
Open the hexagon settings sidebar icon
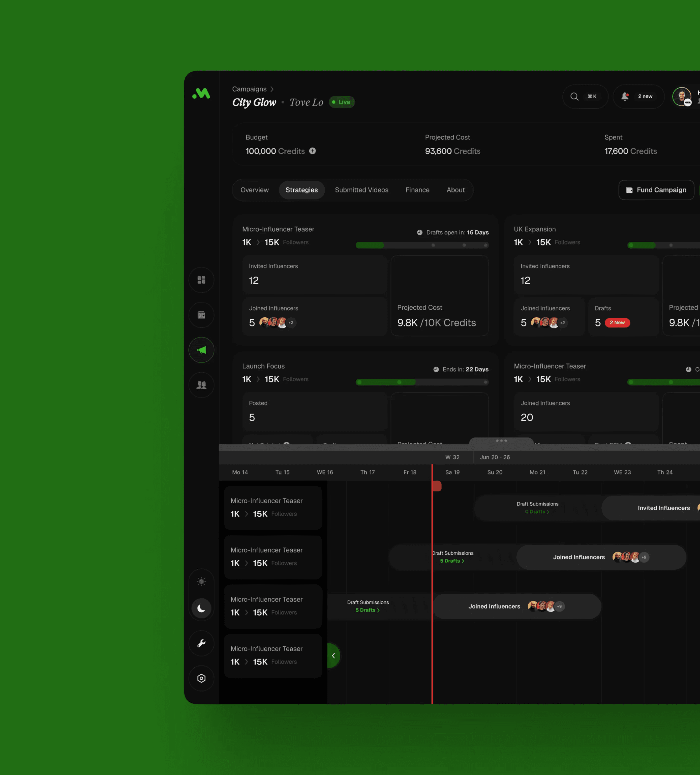(201, 678)
